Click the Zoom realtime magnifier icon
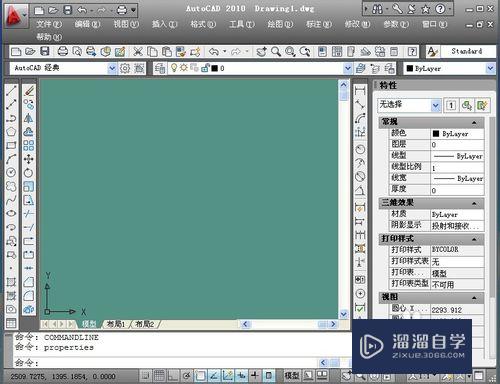Viewport: 500px width, 384px height. (276, 52)
